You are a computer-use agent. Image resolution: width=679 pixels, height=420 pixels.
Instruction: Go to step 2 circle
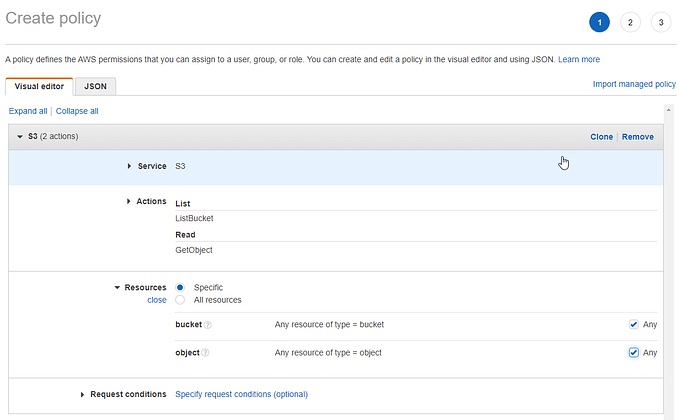[x=630, y=22]
